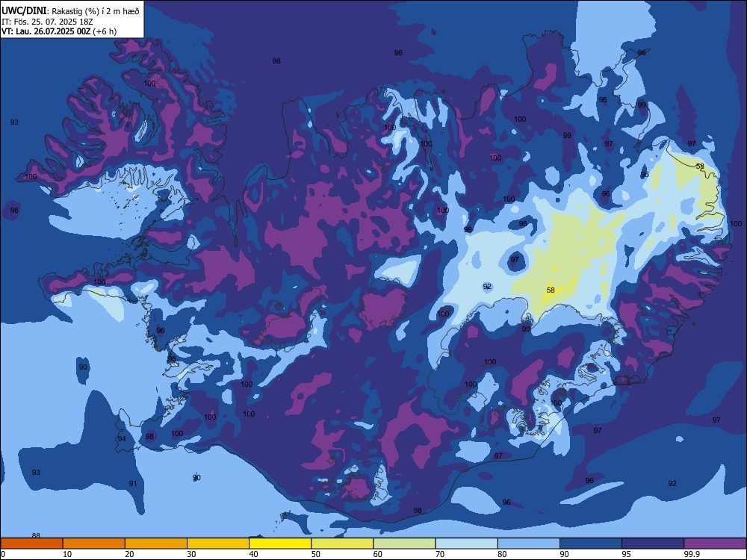Pick the bright yellow 40–50 legend swatch

pos(280,544)
